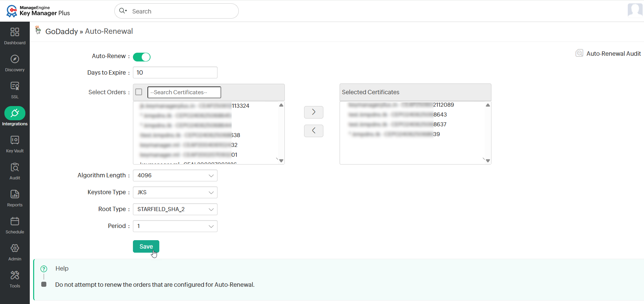This screenshot has height=304, width=644.
Task: Open the Dashboard section icon
Action: tap(15, 32)
